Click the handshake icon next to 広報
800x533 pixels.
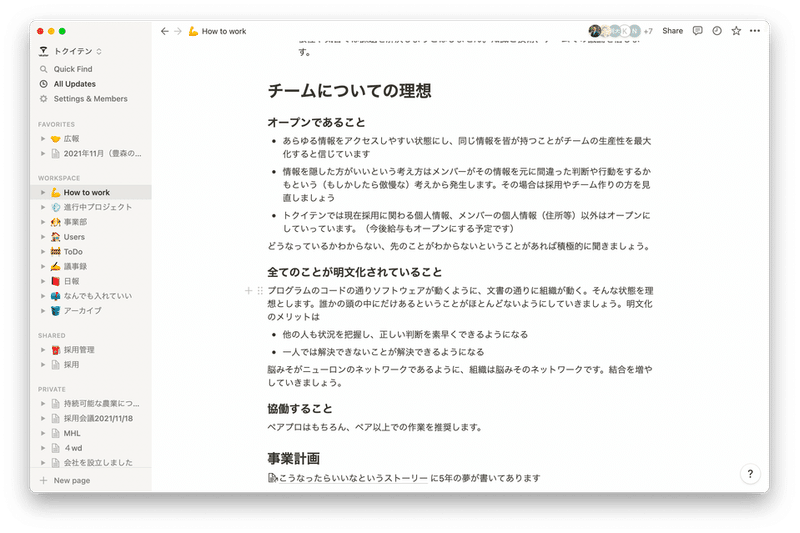56,139
